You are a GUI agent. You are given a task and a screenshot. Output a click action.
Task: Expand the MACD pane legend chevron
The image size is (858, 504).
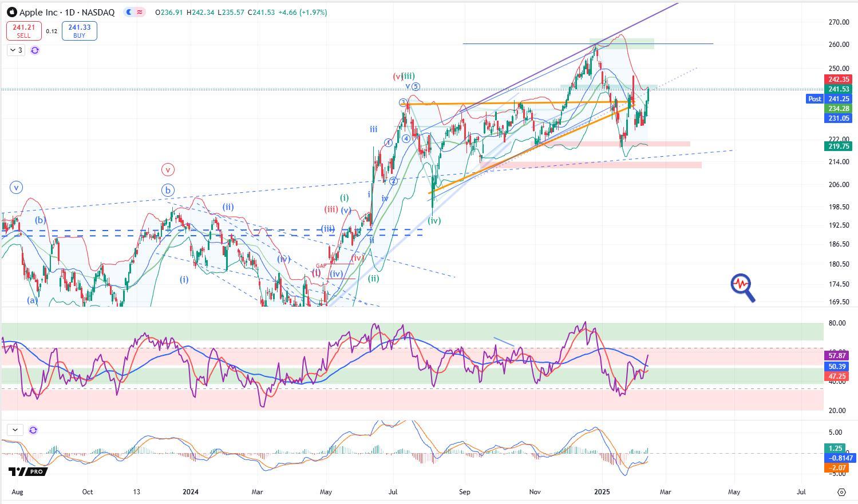click(x=15, y=430)
